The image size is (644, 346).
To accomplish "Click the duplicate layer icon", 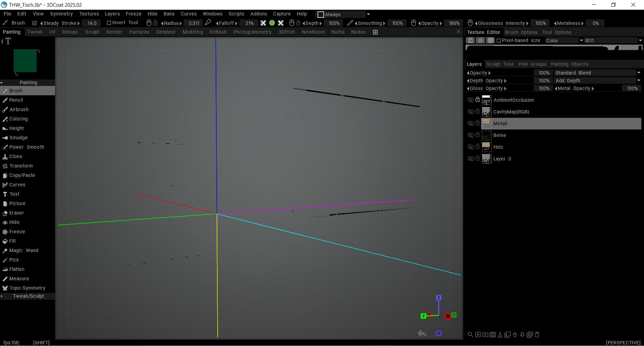I will click(x=507, y=335).
